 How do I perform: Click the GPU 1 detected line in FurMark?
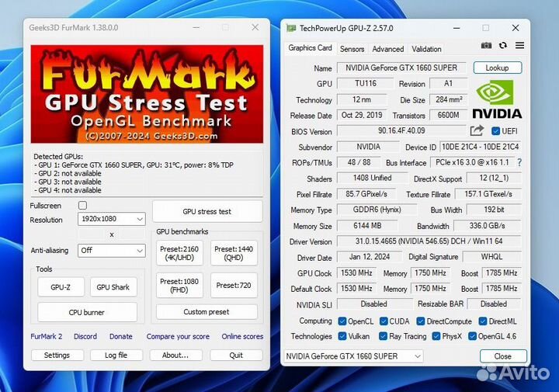pos(134,165)
